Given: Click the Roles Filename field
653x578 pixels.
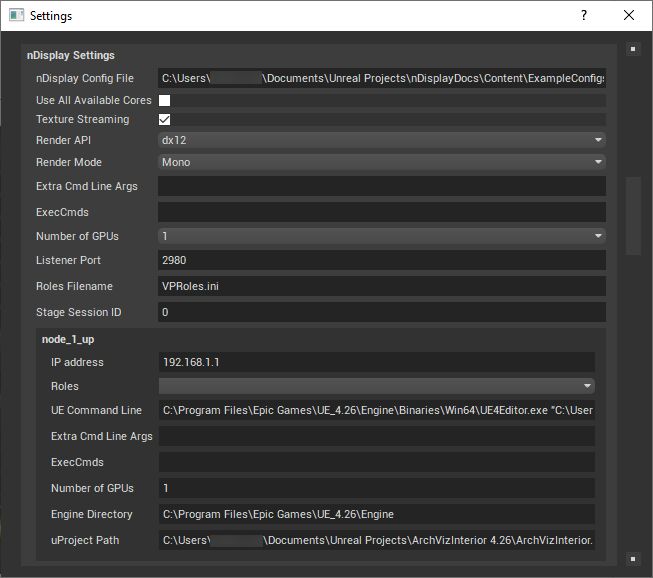Looking at the screenshot, I should click(x=381, y=286).
